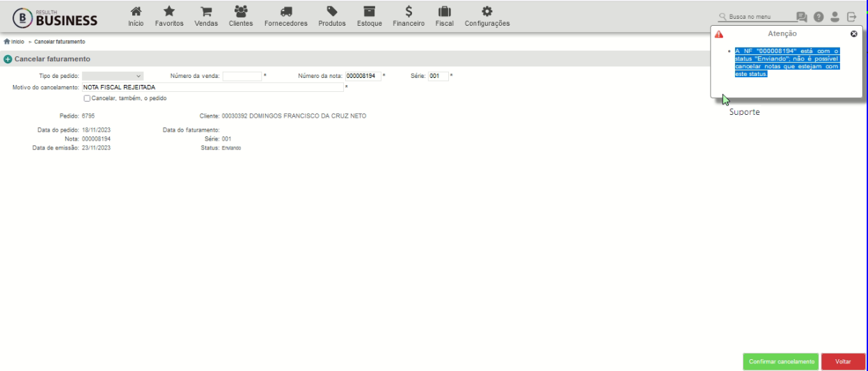Click the Confirmar cancelamento button
This screenshot has width=868, height=371.
pos(781,362)
